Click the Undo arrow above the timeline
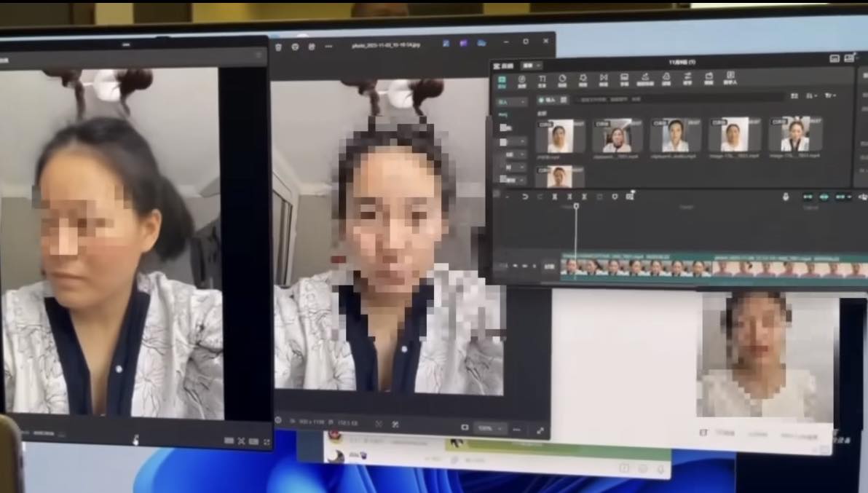Viewport: 868px width, 493px height. pyautogui.click(x=526, y=197)
